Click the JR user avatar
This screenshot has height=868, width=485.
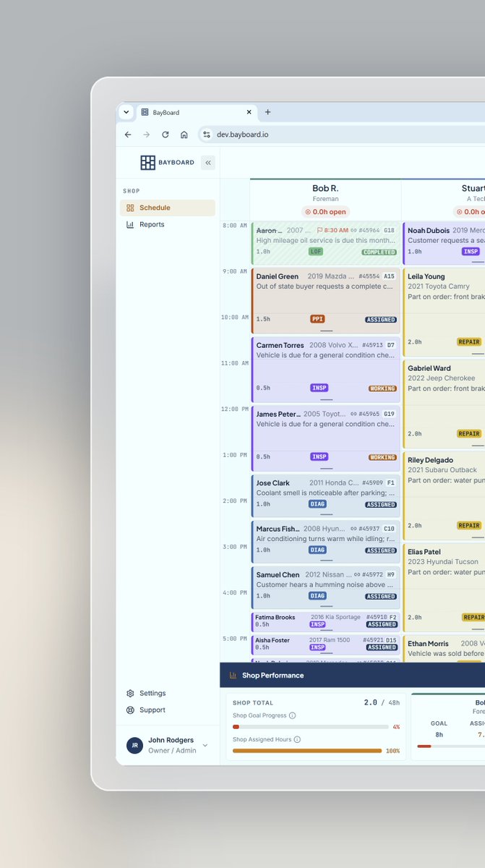click(134, 745)
